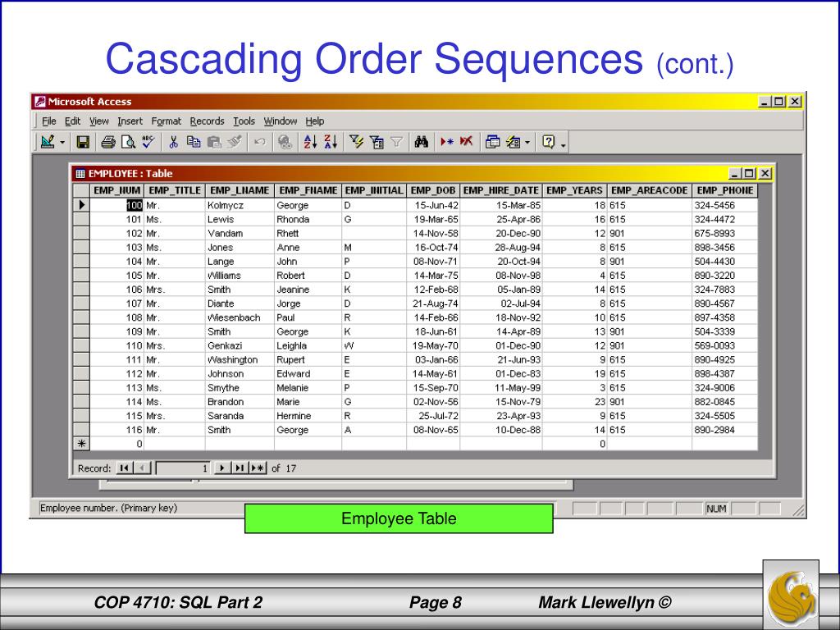Open the Tools menu

tap(244, 121)
